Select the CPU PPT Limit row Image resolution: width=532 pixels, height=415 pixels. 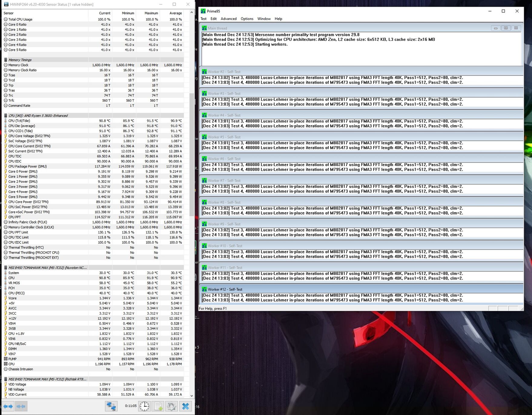[x=93, y=232]
